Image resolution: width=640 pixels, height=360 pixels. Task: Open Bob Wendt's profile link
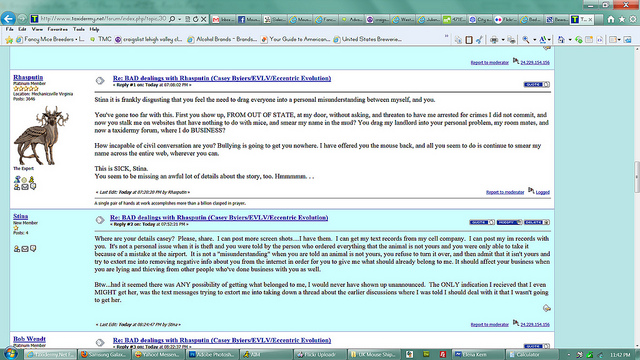coord(29,339)
